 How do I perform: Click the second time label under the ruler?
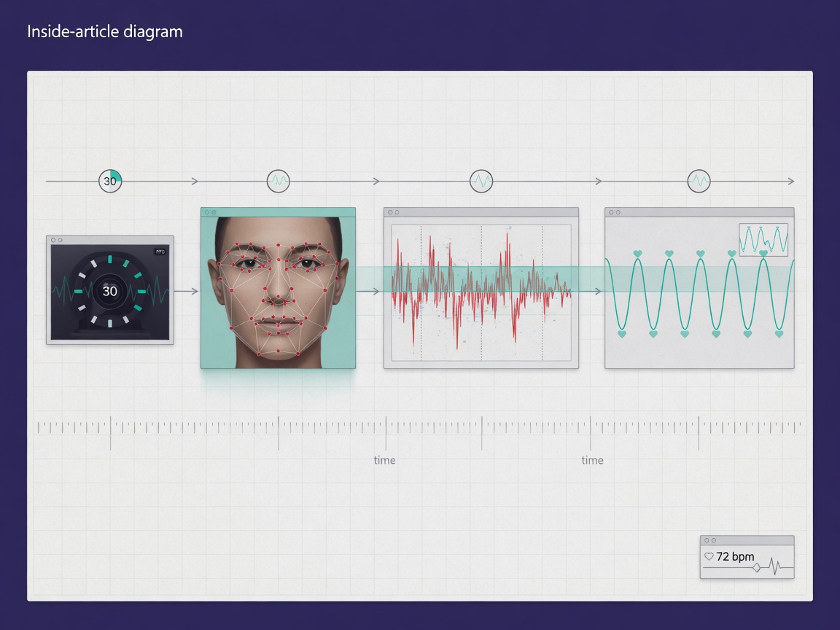[593, 460]
